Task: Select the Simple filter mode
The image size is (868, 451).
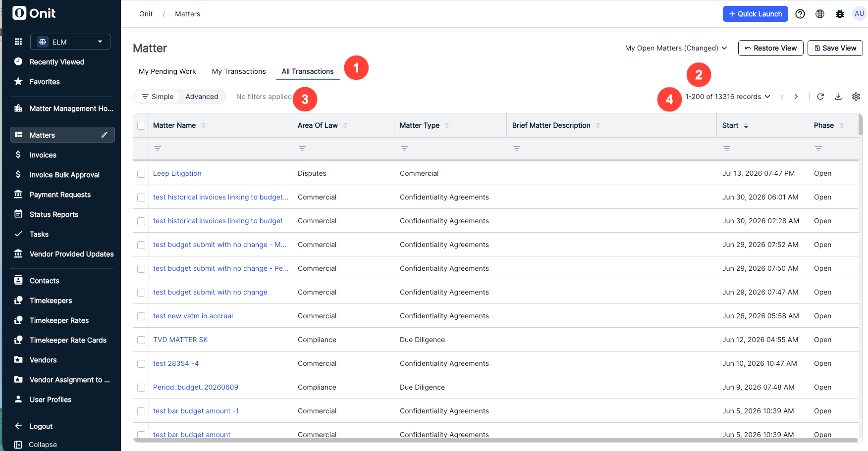Action: pyautogui.click(x=158, y=97)
